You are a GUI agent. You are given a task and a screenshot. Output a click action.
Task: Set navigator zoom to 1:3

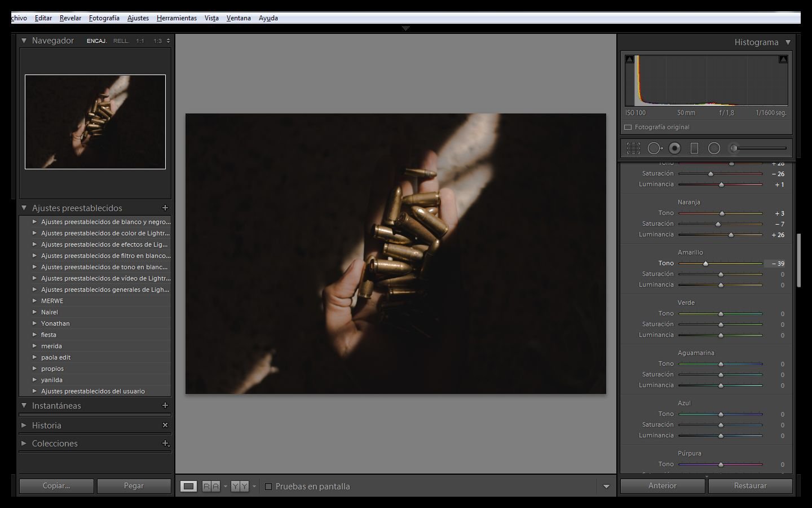(157, 41)
